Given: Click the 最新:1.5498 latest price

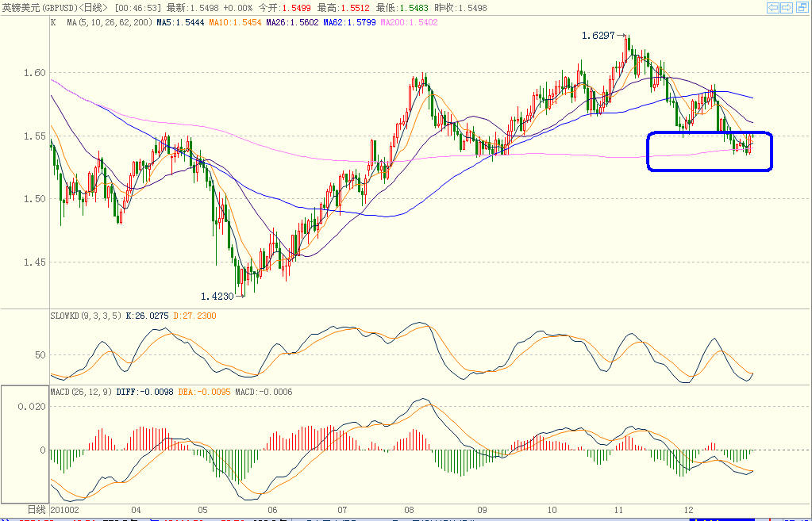Looking at the screenshot, I should click(x=192, y=8).
